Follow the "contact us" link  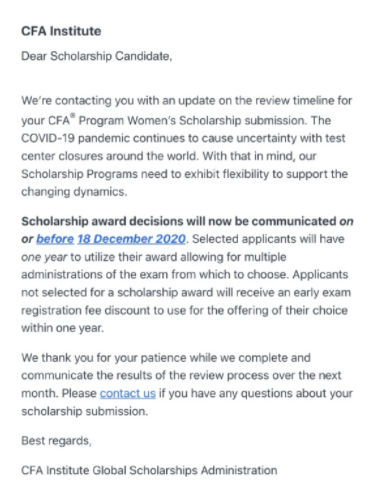[128, 393]
